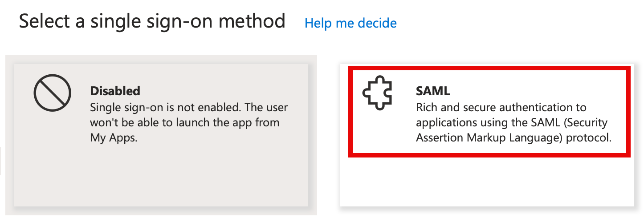Click the "Assertion Markup Language) protocol" line
The height and width of the screenshot is (218, 644).
[514, 137]
